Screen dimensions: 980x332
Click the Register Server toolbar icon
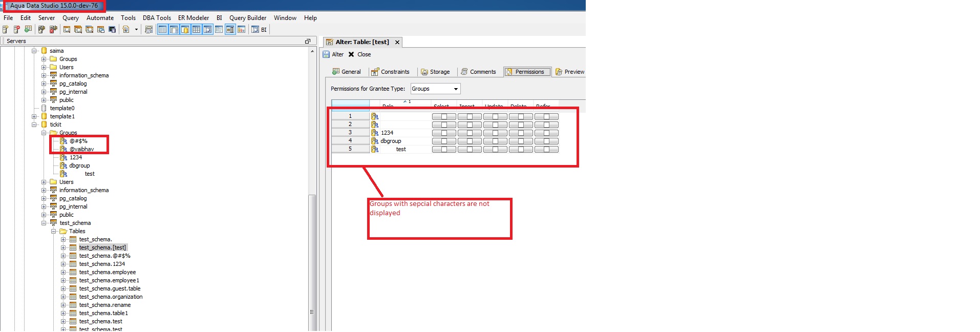tap(5, 29)
